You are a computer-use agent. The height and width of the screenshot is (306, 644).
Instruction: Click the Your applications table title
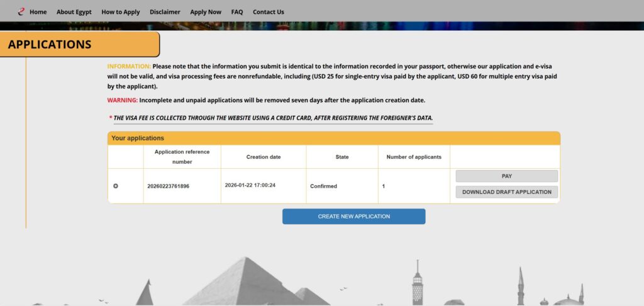pyautogui.click(x=138, y=138)
